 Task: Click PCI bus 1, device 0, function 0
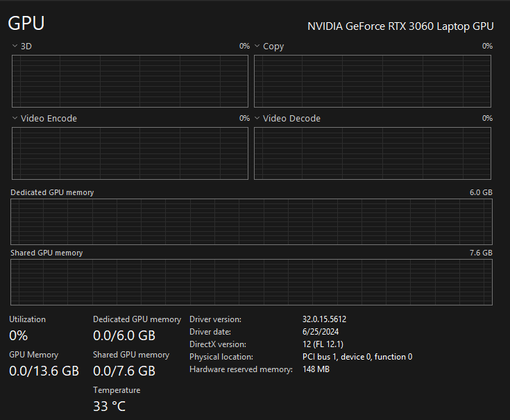(357, 357)
